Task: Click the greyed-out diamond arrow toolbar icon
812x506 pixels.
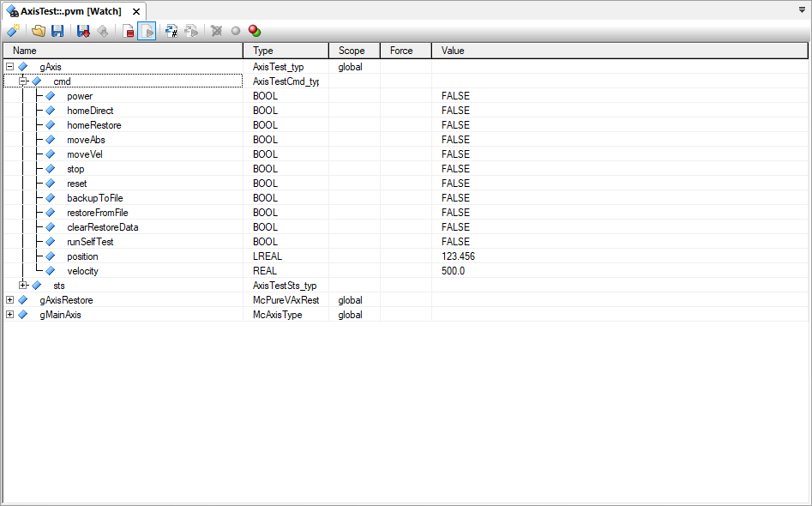Action: coord(103,31)
